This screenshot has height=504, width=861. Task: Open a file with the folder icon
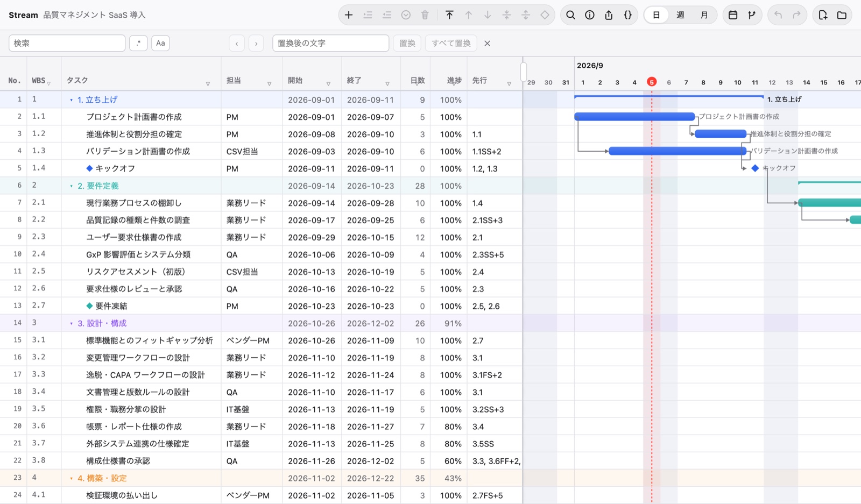pos(842,15)
